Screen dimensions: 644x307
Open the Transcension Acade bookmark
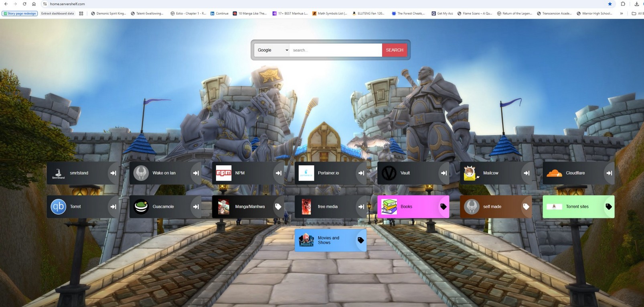[554, 13]
